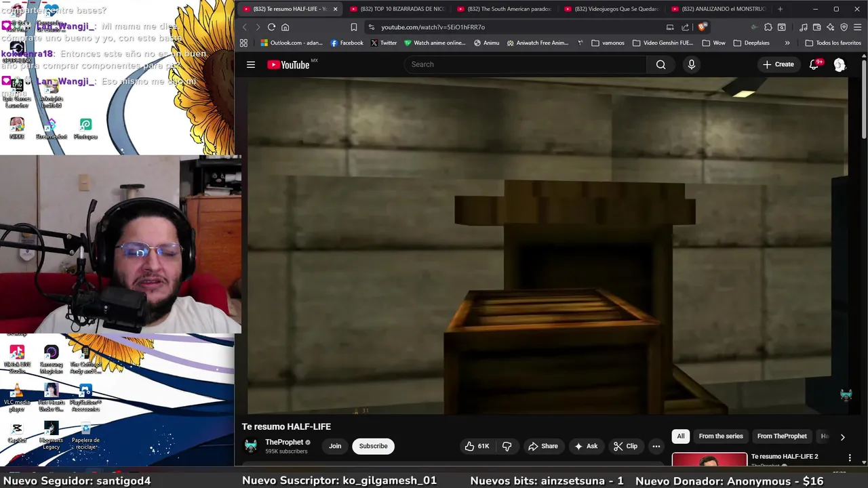Show more filter chips with right chevron

pyautogui.click(x=842, y=437)
